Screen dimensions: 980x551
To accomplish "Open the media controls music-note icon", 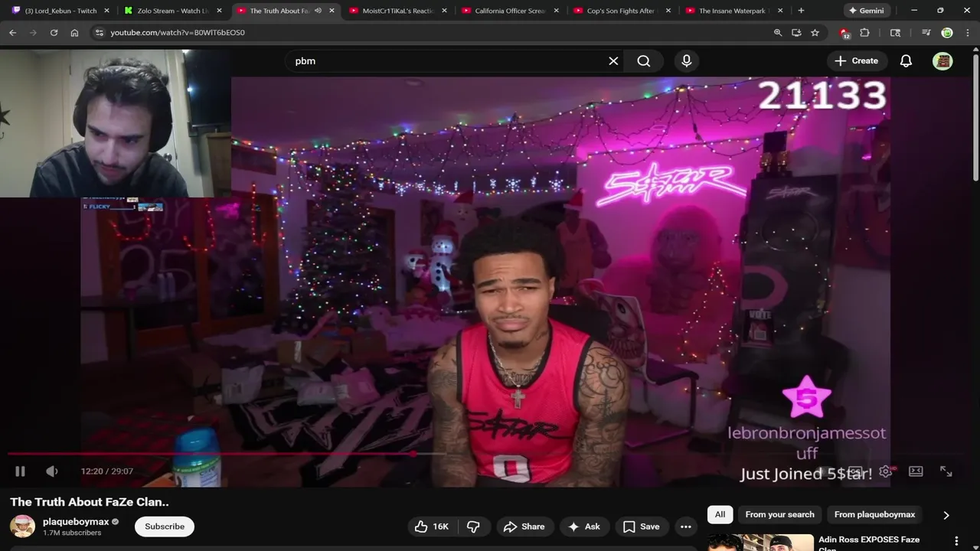I will tap(926, 33).
